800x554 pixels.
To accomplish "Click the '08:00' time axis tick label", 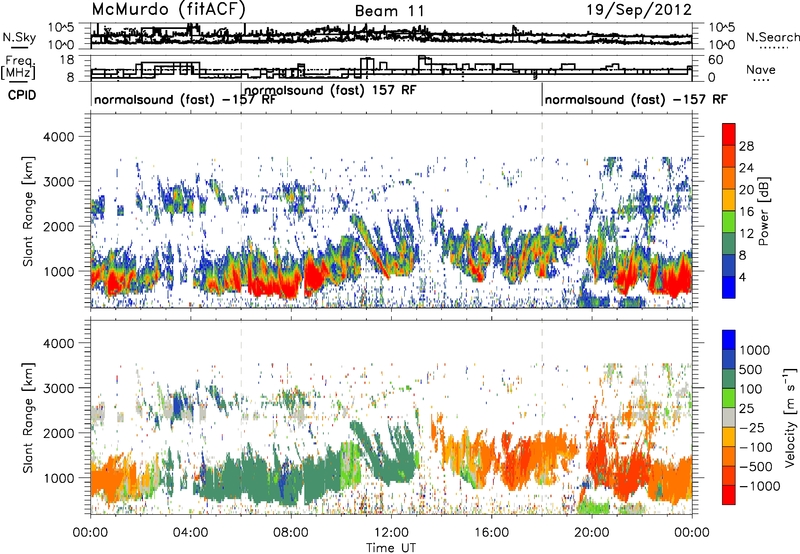I will (291, 533).
